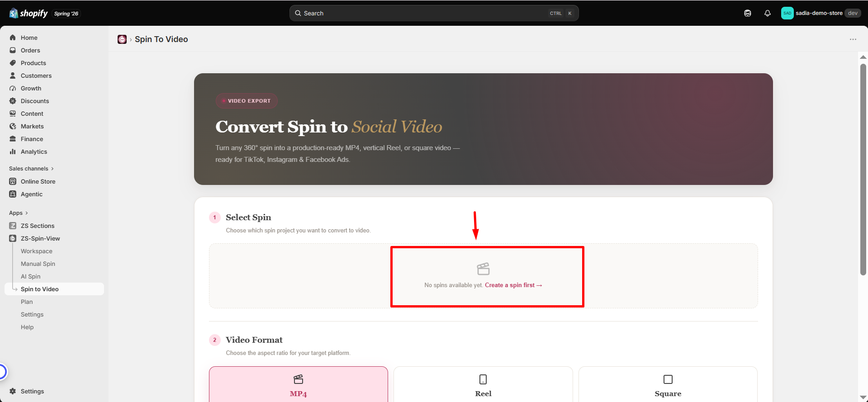868x402 pixels.
Task: Select Spin to Video nav item
Action: coord(54,289)
